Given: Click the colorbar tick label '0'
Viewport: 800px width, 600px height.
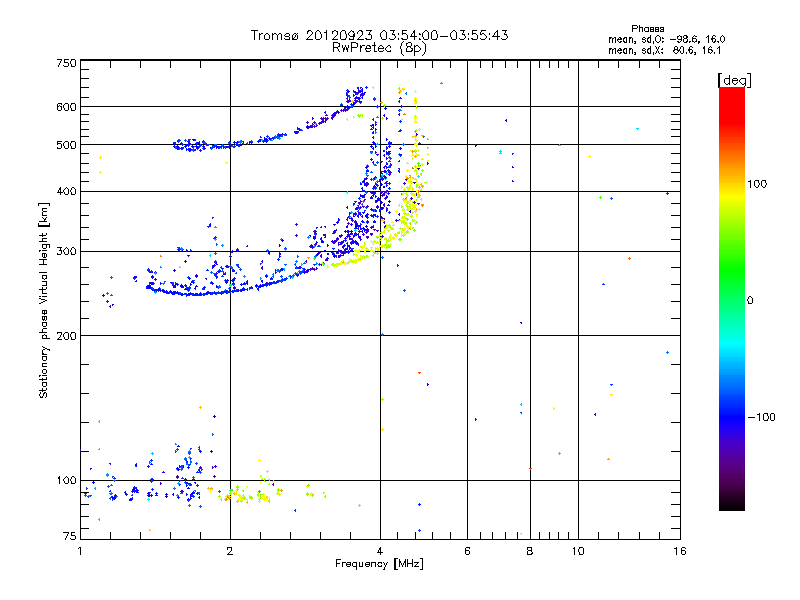Looking at the screenshot, I should pyautogui.click(x=749, y=300).
